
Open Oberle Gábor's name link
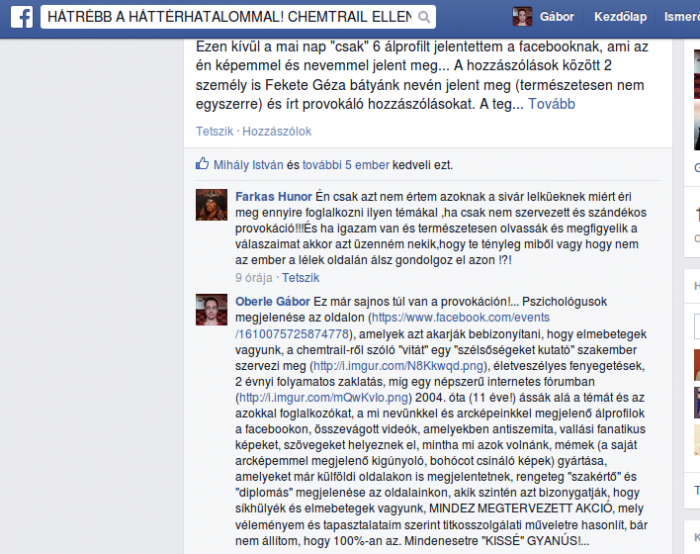tap(272, 302)
